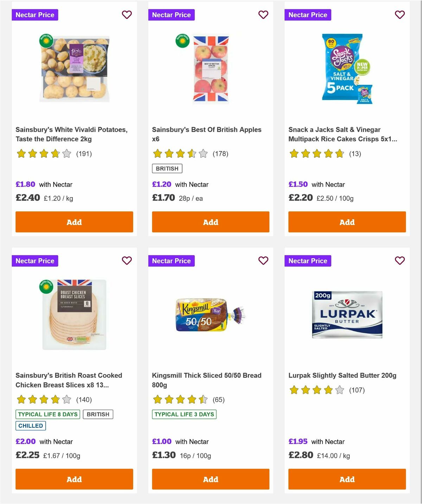Viewport: 422px width, 504px height.
Task: Click the TYPICAL LIFE 3 DAYS tag on bread
Action: (x=184, y=414)
